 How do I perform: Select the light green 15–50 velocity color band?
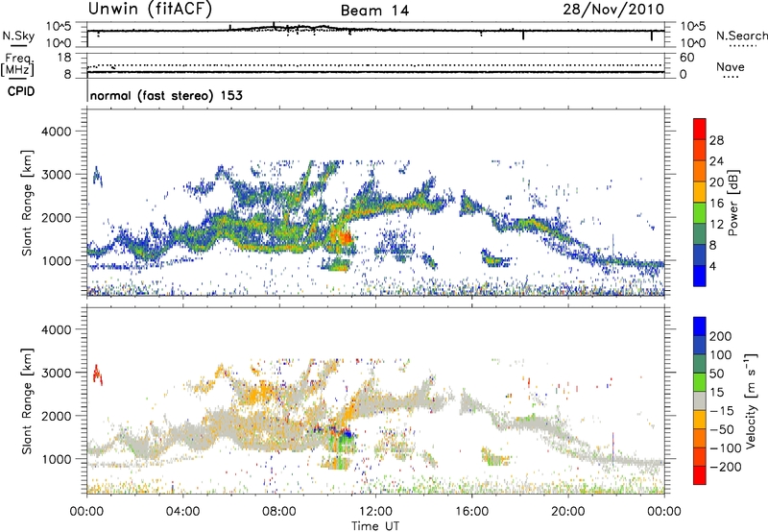pyautogui.click(x=700, y=382)
